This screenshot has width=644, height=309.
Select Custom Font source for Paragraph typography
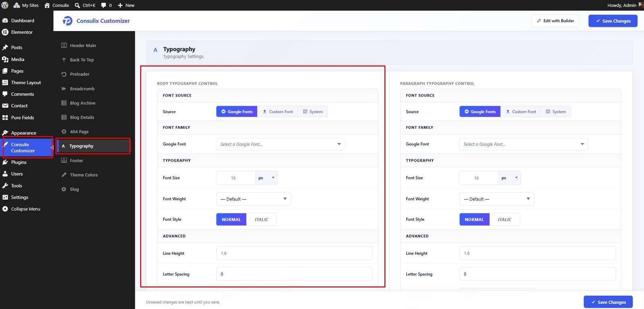tap(521, 112)
